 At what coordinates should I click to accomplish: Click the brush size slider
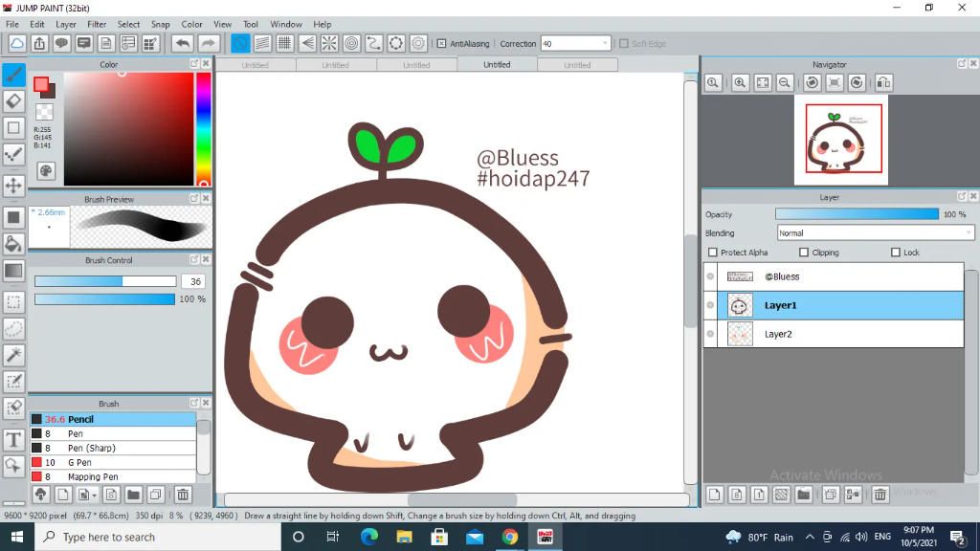coord(105,282)
